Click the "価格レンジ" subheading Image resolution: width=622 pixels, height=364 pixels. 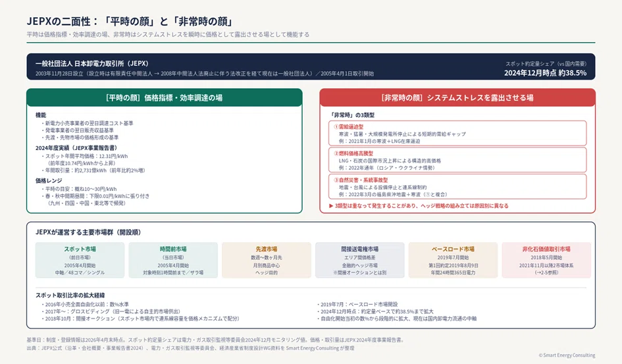point(49,181)
